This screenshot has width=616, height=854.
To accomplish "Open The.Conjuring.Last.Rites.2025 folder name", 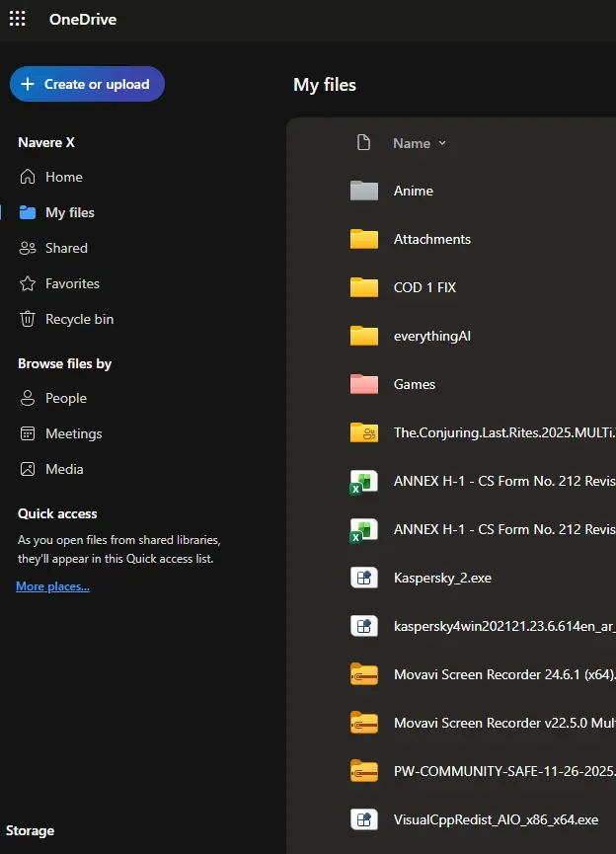I will point(504,432).
